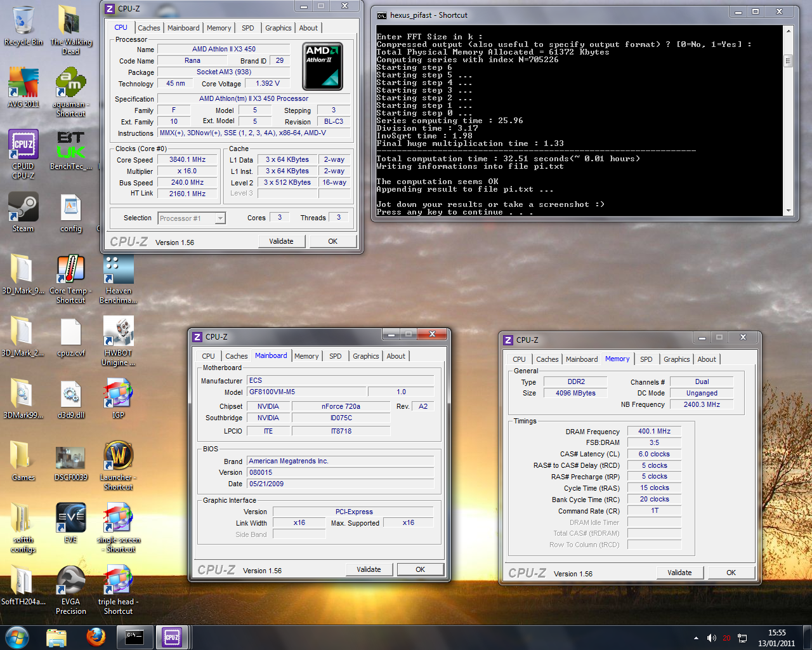Open the DSCF0039 image thumbnail
812x650 pixels.
tap(70, 463)
